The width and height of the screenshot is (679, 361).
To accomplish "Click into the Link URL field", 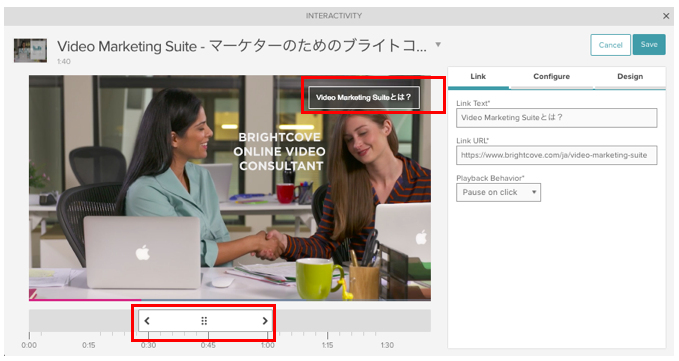I will pyautogui.click(x=556, y=155).
